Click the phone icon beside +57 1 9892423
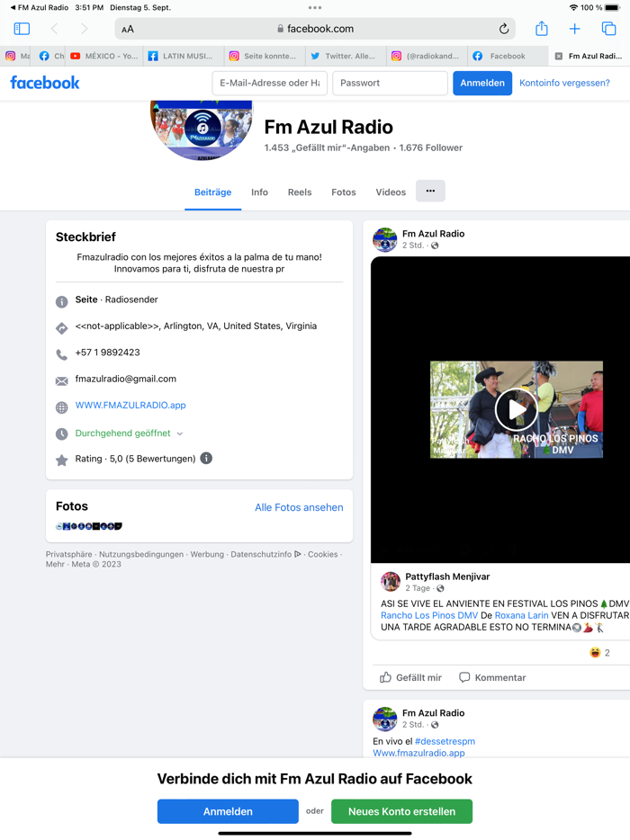The image size is (630, 840). click(62, 354)
